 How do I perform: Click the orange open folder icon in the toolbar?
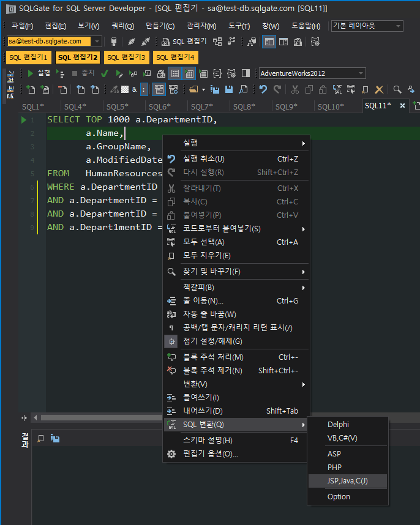click(x=193, y=89)
